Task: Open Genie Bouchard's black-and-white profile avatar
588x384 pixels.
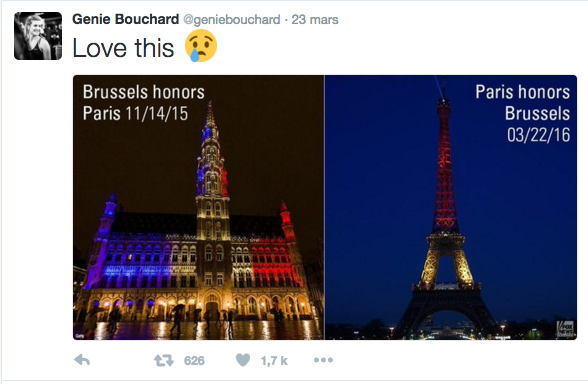Action: pos(38,36)
